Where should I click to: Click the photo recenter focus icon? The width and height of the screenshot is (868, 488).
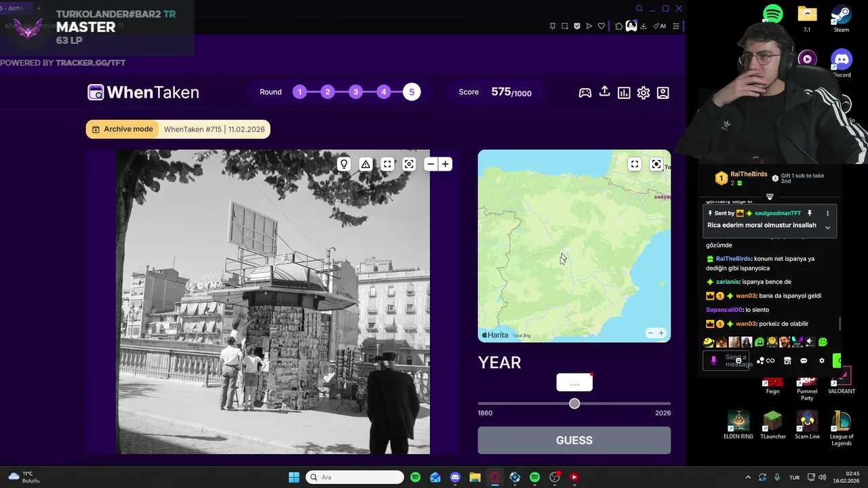(409, 164)
